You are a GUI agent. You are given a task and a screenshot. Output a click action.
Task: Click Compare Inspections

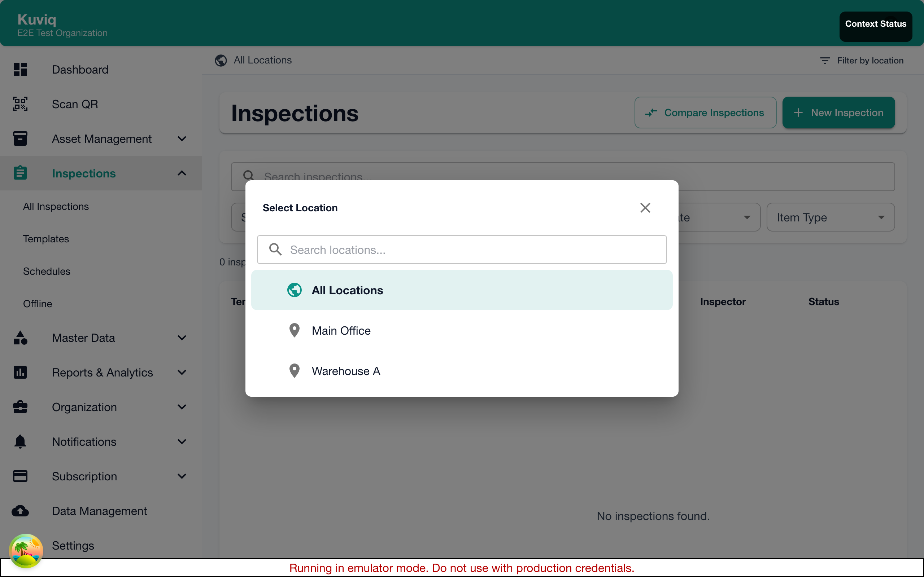705,112
